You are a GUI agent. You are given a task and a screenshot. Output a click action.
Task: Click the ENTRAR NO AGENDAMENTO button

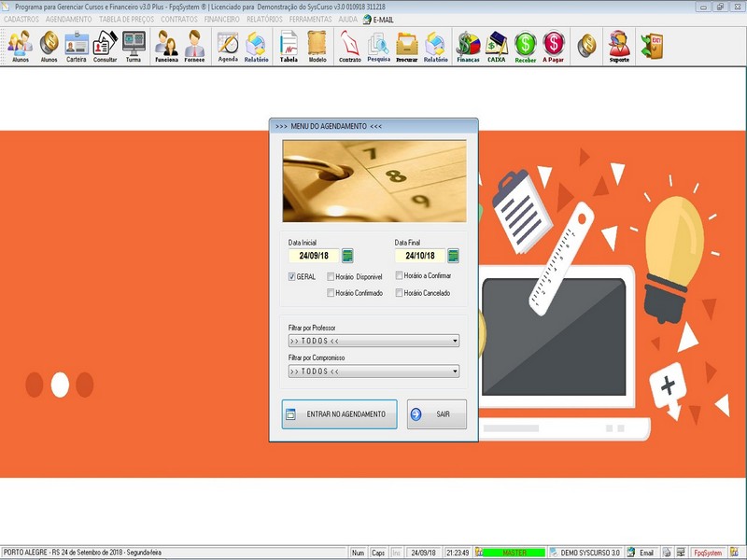(339, 414)
